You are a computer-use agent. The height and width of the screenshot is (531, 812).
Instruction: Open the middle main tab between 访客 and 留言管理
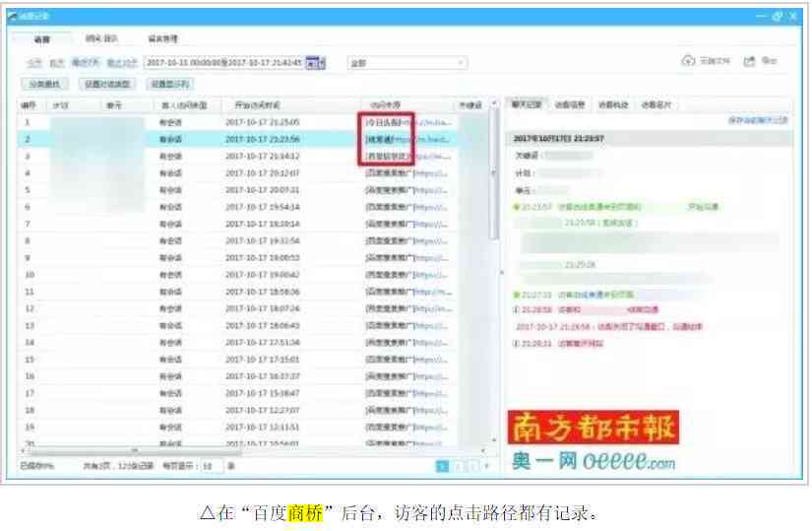click(x=101, y=38)
